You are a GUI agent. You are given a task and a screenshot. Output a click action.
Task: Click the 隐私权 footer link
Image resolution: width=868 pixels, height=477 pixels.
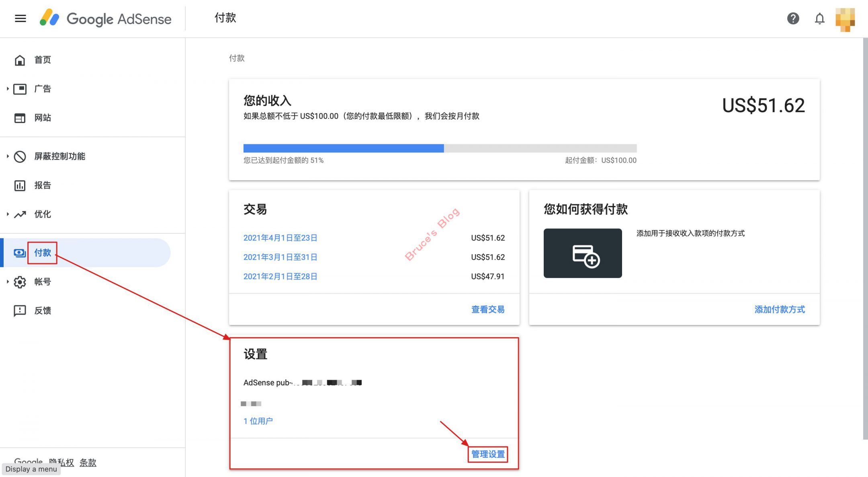click(x=61, y=462)
